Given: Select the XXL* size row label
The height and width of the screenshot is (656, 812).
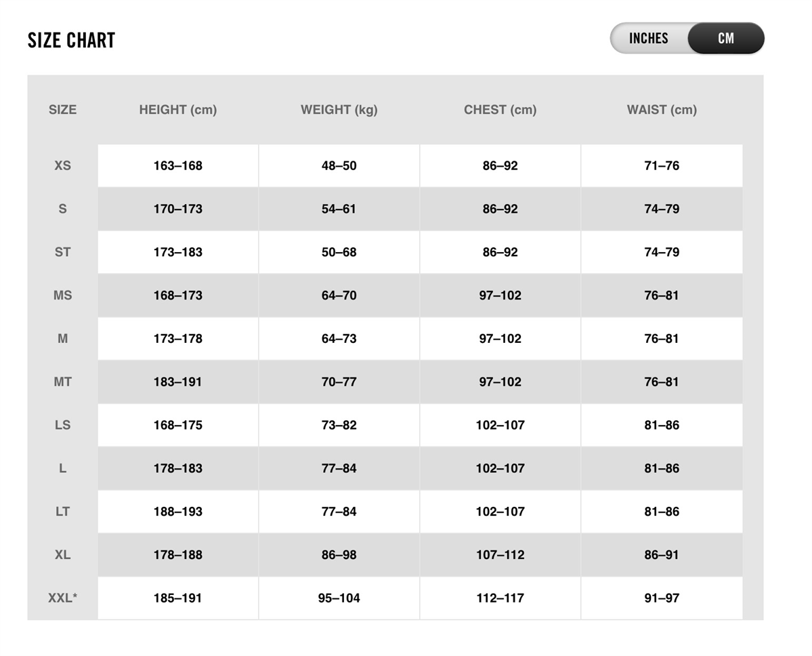Looking at the screenshot, I should 63,598.
